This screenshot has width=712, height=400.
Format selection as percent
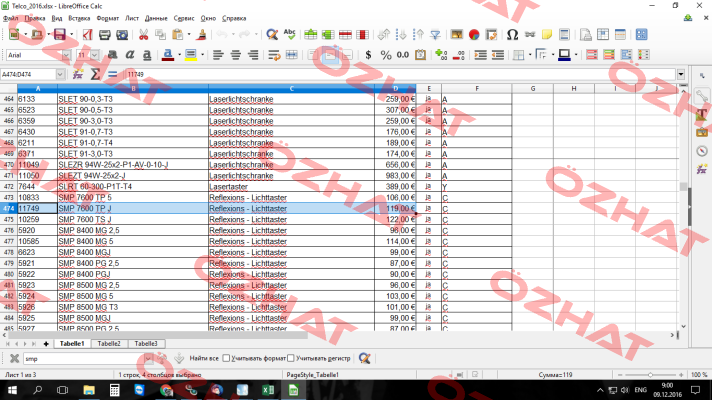tap(386, 55)
